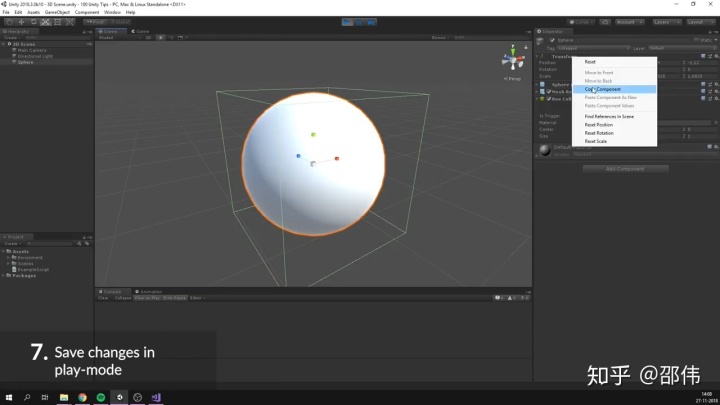Collapse the 3D Scene hierarchy arrow
The height and width of the screenshot is (405, 720).
(4, 44)
